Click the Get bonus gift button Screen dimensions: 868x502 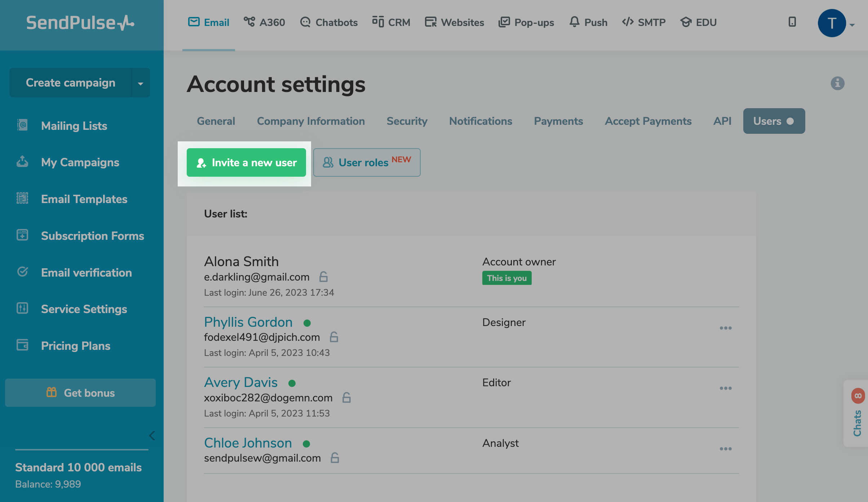click(80, 393)
